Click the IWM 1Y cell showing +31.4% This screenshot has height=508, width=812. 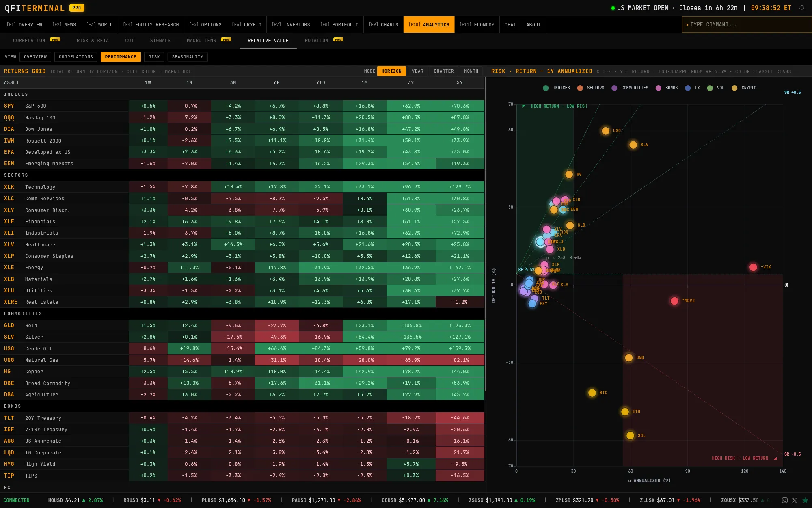(x=364, y=141)
